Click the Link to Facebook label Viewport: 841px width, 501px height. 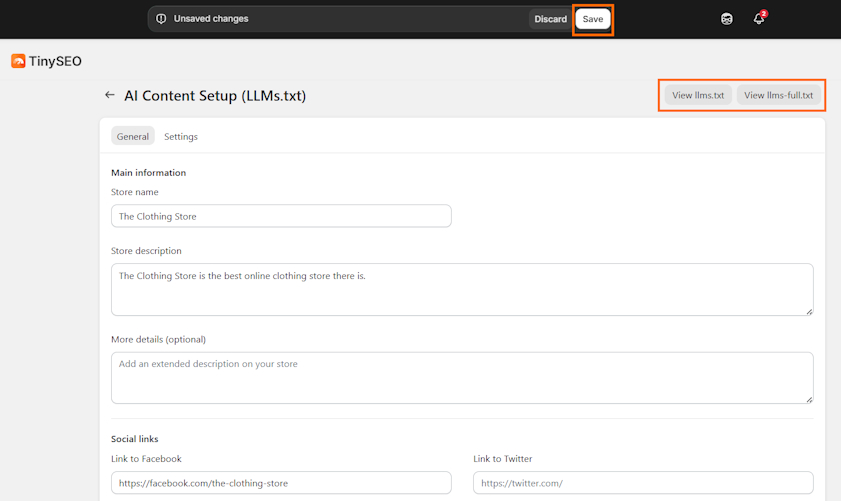point(146,459)
